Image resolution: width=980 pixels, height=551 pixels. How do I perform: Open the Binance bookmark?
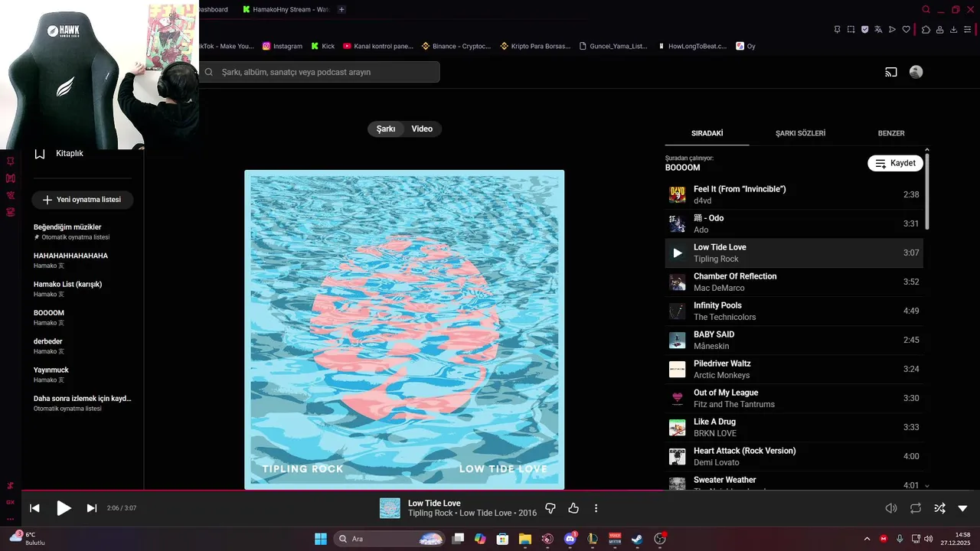[x=456, y=46]
